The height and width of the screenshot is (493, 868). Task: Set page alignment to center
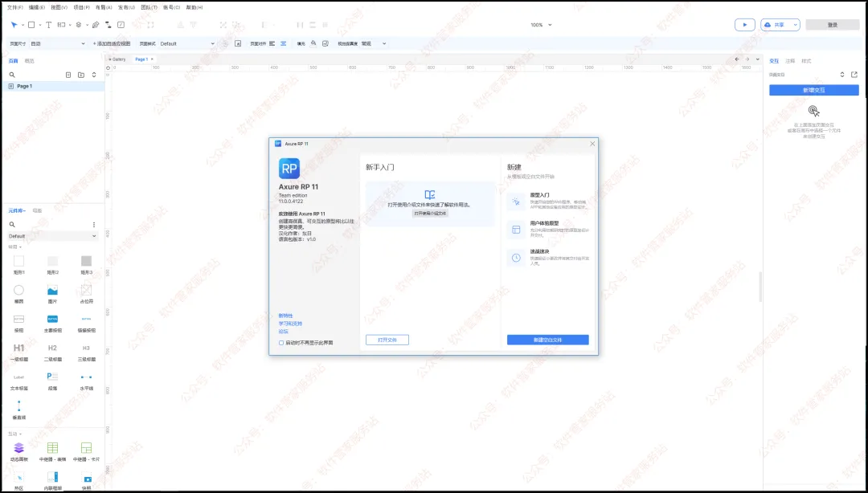point(284,43)
